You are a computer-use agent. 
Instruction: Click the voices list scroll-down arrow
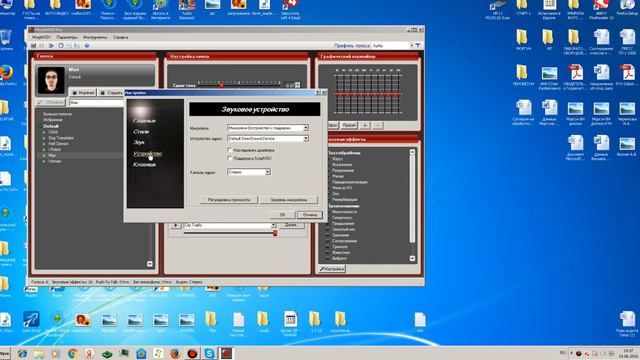(150, 264)
